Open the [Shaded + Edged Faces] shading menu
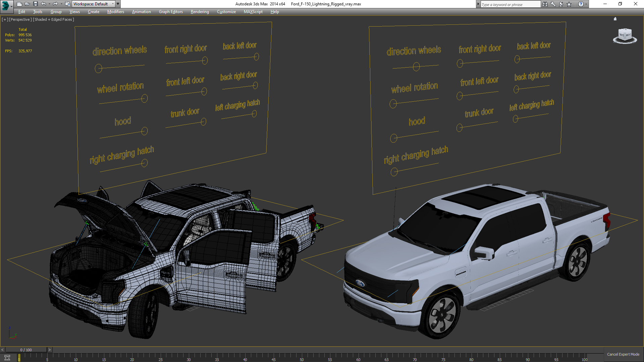Viewport: 644px width, 362px height. click(53, 19)
